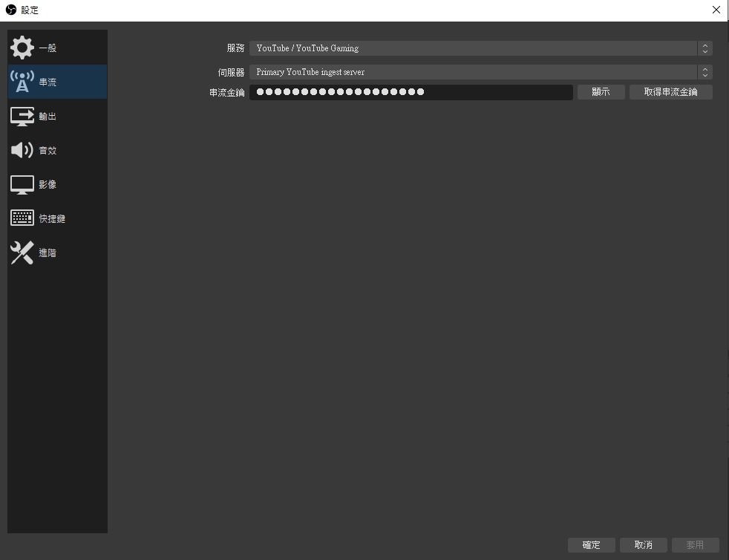Click the wrench tools icon for 進階

click(22, 253)
